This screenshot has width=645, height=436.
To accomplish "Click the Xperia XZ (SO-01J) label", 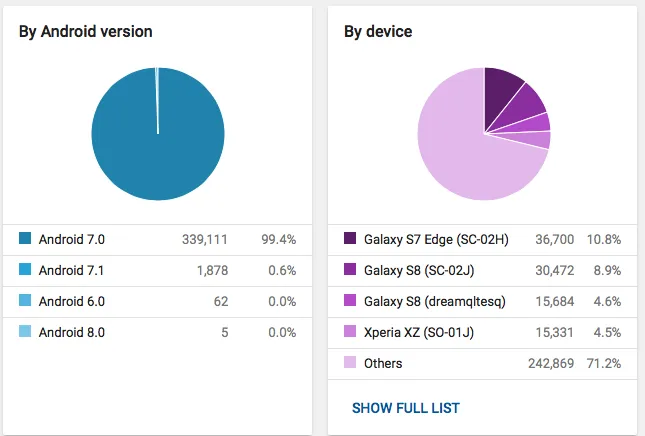I will 420,332.
